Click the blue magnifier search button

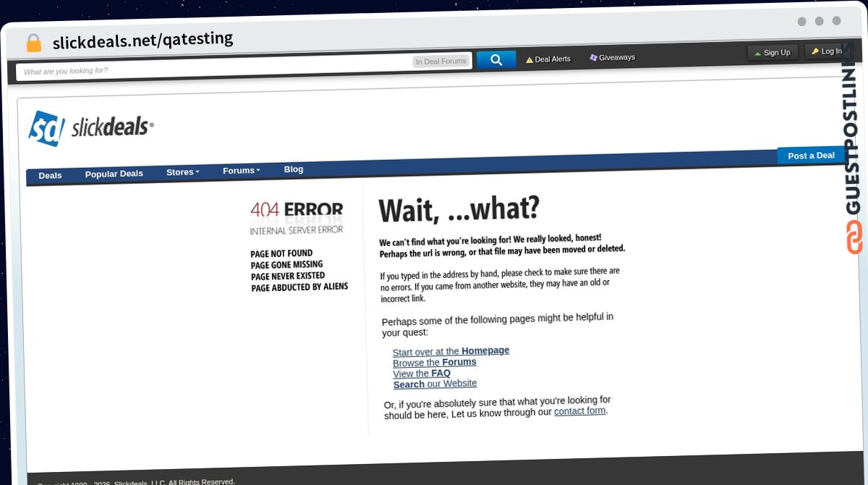point(496,60)
